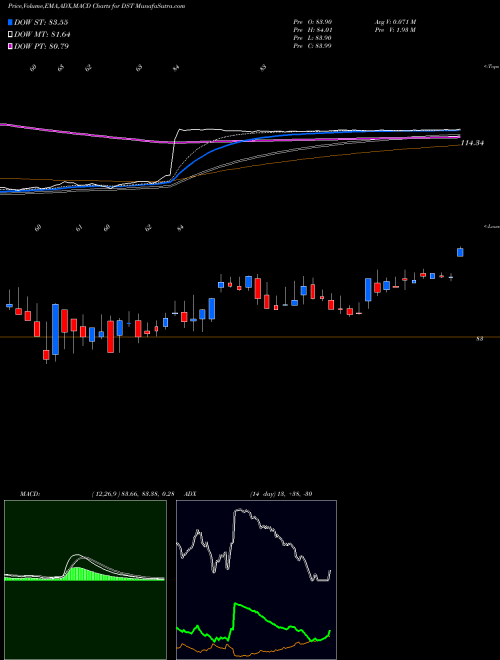Click the Pre C close price value
The width and height of the screenshot is (500, 660).
click(x=313, y=46)
